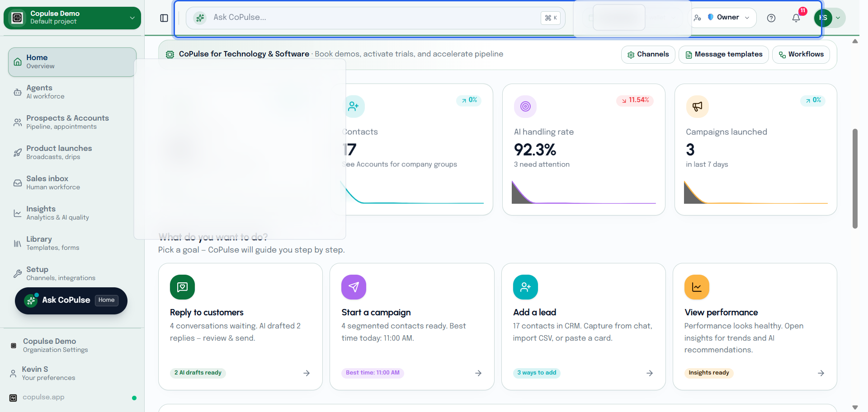The height and width of the screenshot is (412, 868).
Task: Click the Add a lead arrow
Action: pos(650,373)
